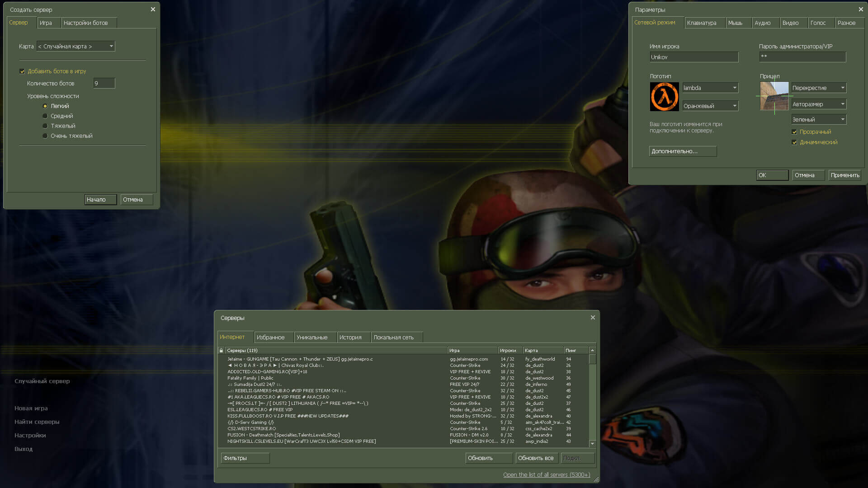Open the Авторазмер crosshair size dropdown

tap(819, 104)
